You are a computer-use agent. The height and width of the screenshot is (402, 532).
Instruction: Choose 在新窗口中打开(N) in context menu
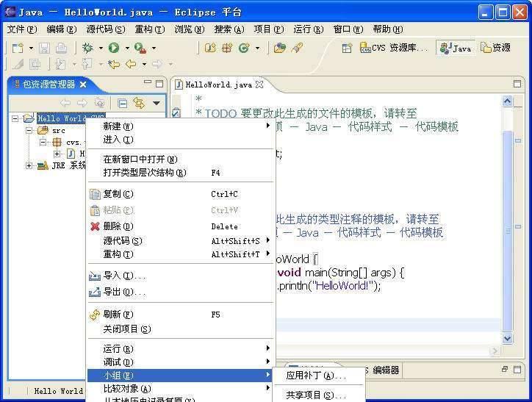[181, 159]
